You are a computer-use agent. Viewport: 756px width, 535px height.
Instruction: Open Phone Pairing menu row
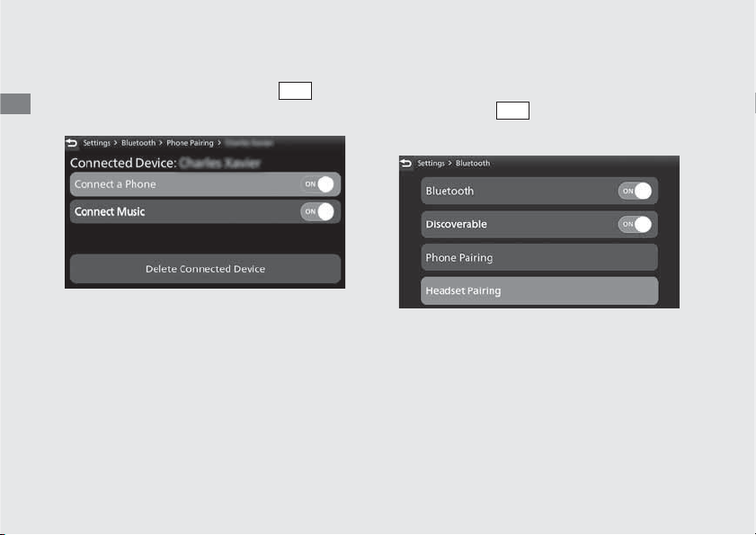pyautogui.click(x=539, y=258)
